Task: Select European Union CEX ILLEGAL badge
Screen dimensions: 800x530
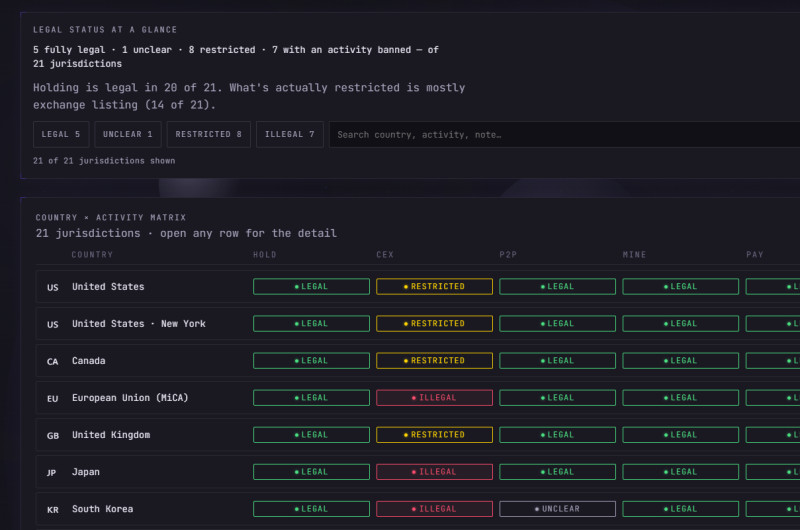Action: coord(434,398)
